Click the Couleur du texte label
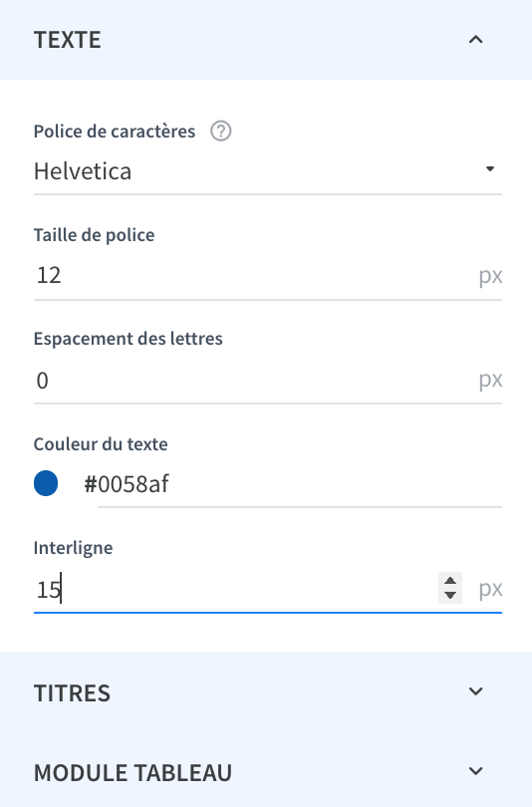 tap(101, 443)
